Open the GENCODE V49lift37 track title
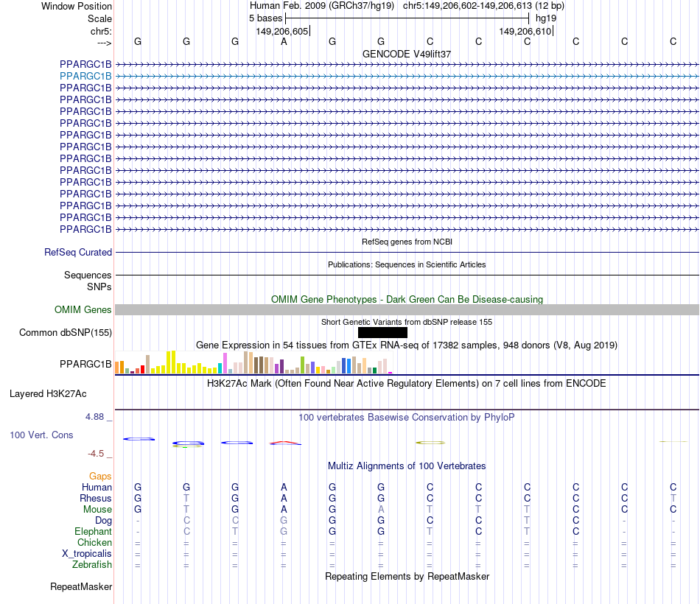 [407, 54]
